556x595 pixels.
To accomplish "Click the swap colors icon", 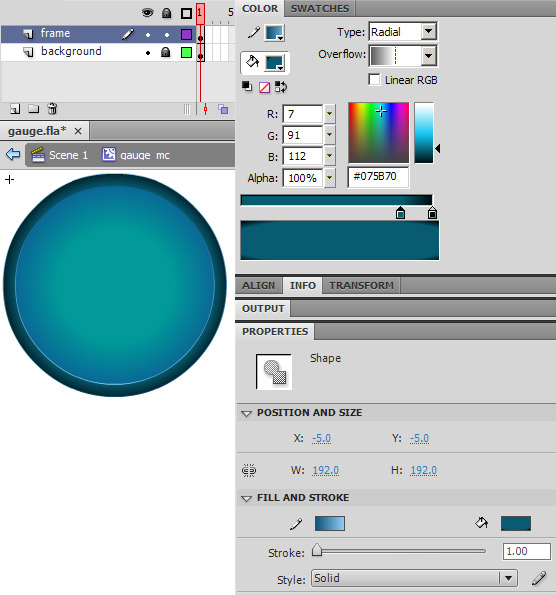I will (x=281, y=87).
